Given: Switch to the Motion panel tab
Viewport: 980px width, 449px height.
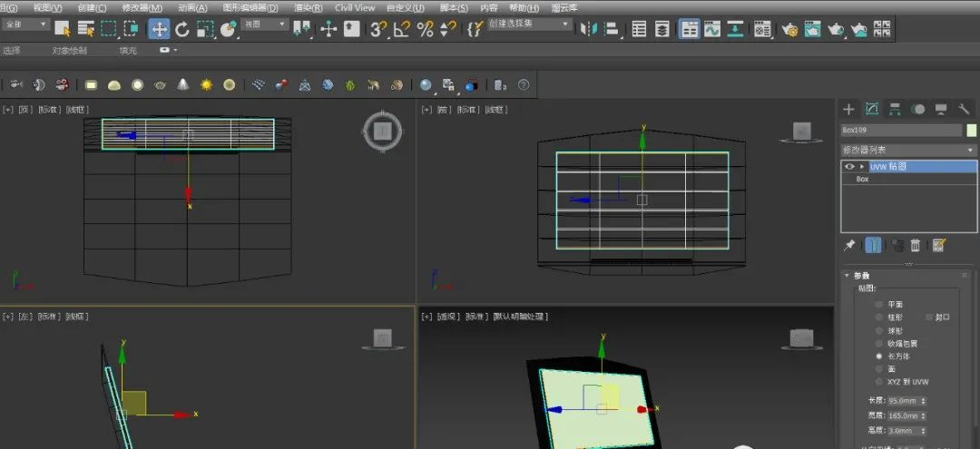Looking at the screenshot, I should pyautogui.click(x=917, y=109).
